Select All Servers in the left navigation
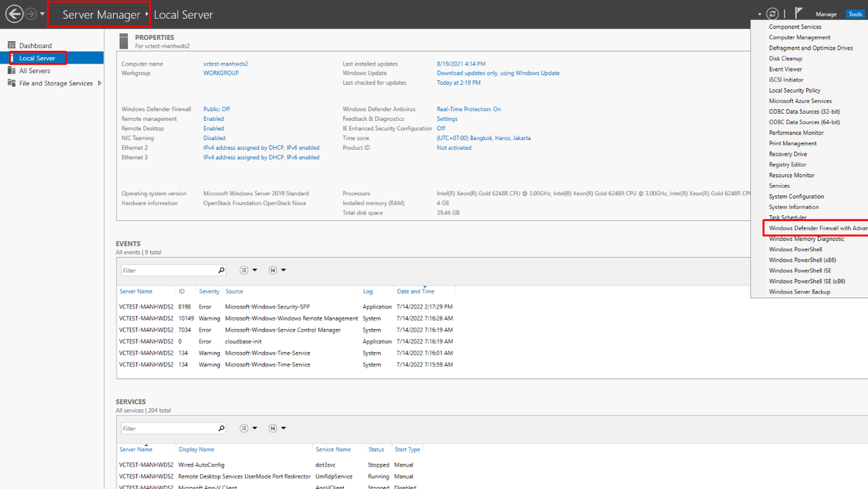Viewport: 868px width, 489px height. 35,71
